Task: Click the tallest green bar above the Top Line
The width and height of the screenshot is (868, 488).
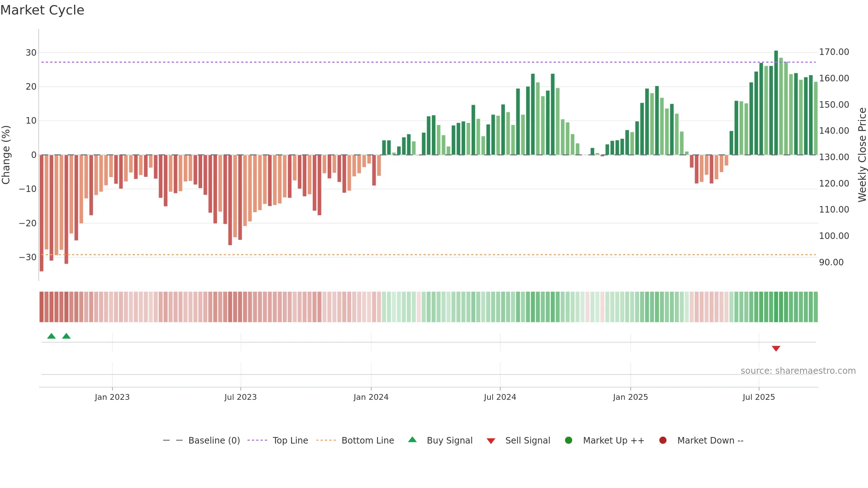Action: point(776,103)
